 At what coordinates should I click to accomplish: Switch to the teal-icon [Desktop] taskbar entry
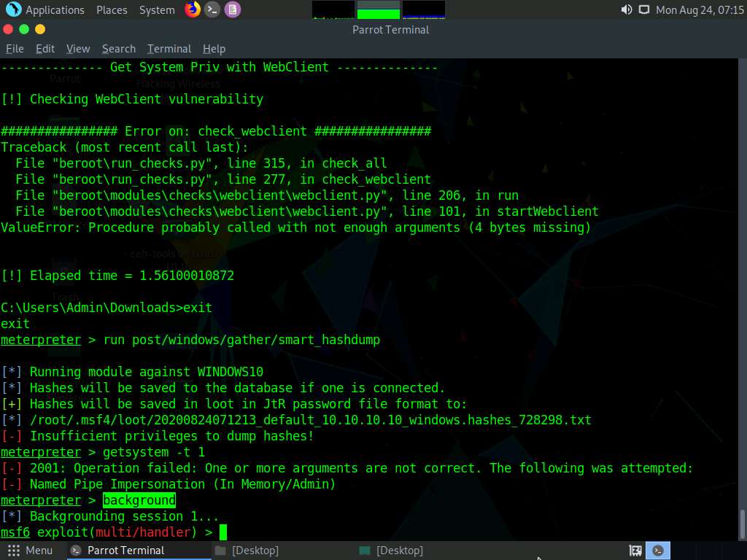[x=392, y=551]
